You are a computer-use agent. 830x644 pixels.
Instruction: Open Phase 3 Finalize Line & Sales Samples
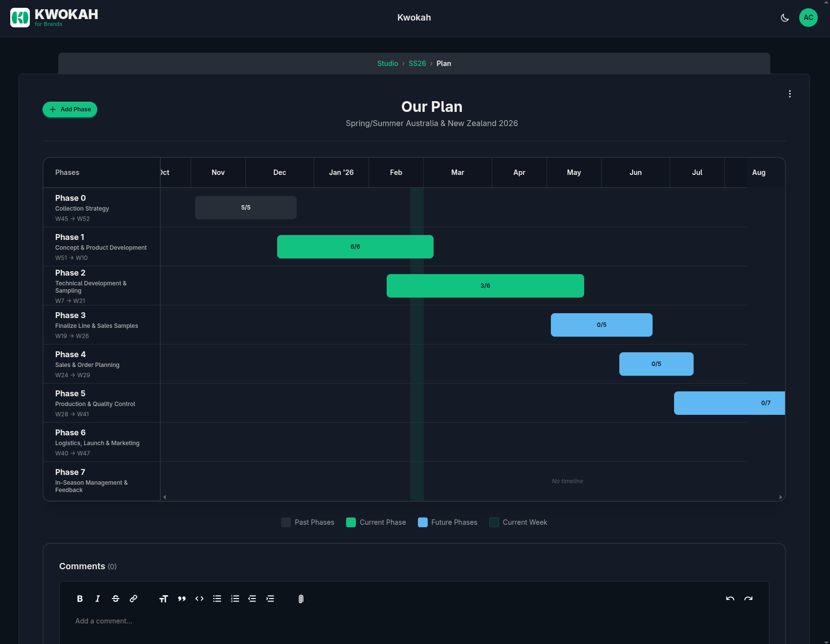point(102,325)
